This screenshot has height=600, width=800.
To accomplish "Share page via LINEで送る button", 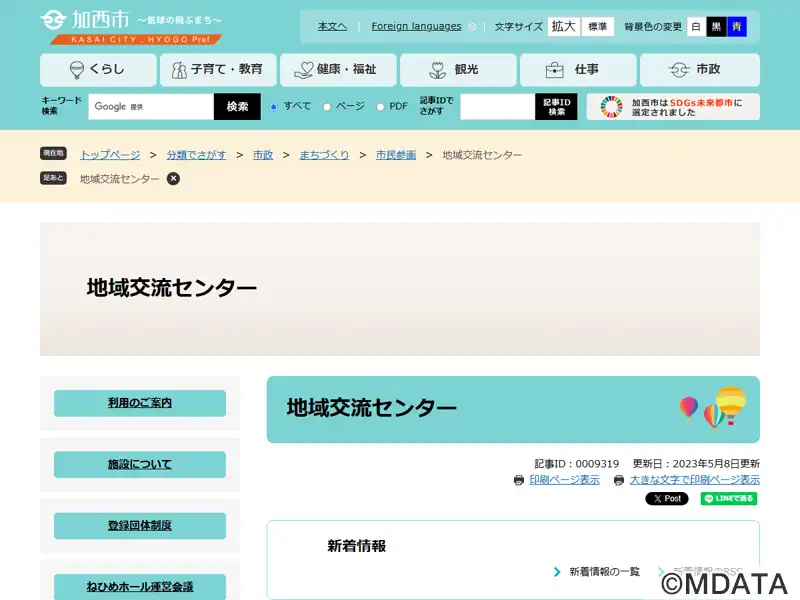I will (x=728, y=498).
